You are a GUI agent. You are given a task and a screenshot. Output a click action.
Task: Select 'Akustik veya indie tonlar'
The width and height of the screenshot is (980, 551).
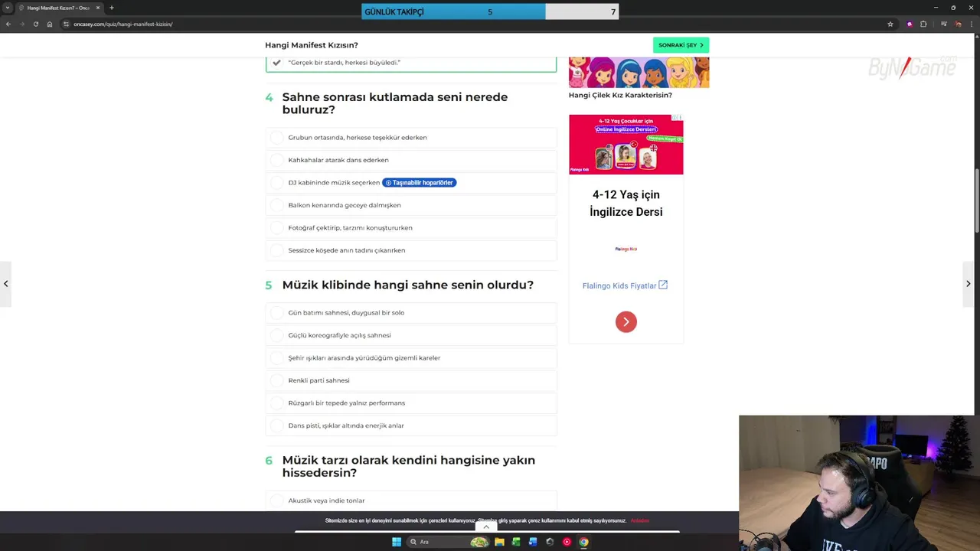pos(411,500)
